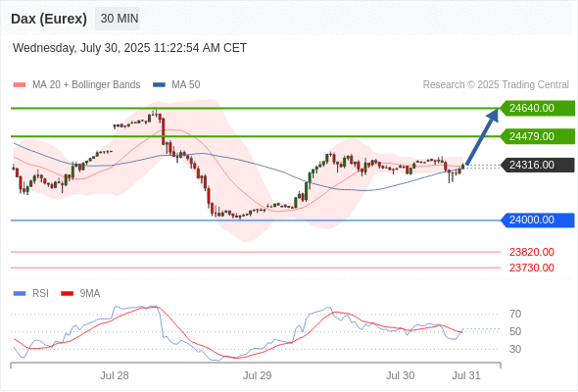Click the 24479.00 green resistance price tag
The image size is (578, 392).
click(x=538, y=136)
